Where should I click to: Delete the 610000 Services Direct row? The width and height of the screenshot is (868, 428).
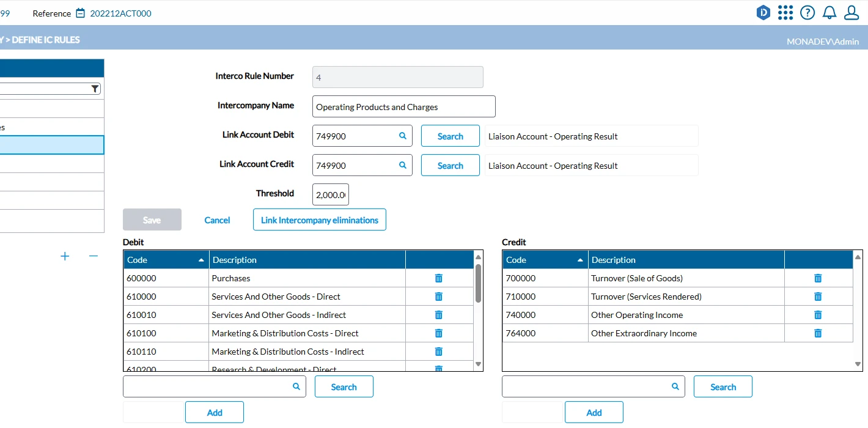pos(438,297)
